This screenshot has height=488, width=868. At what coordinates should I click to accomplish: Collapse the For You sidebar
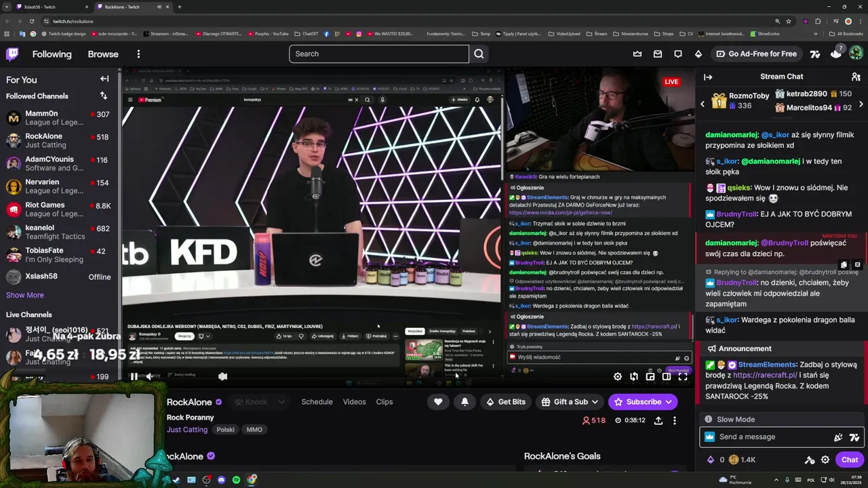point(104,79)
